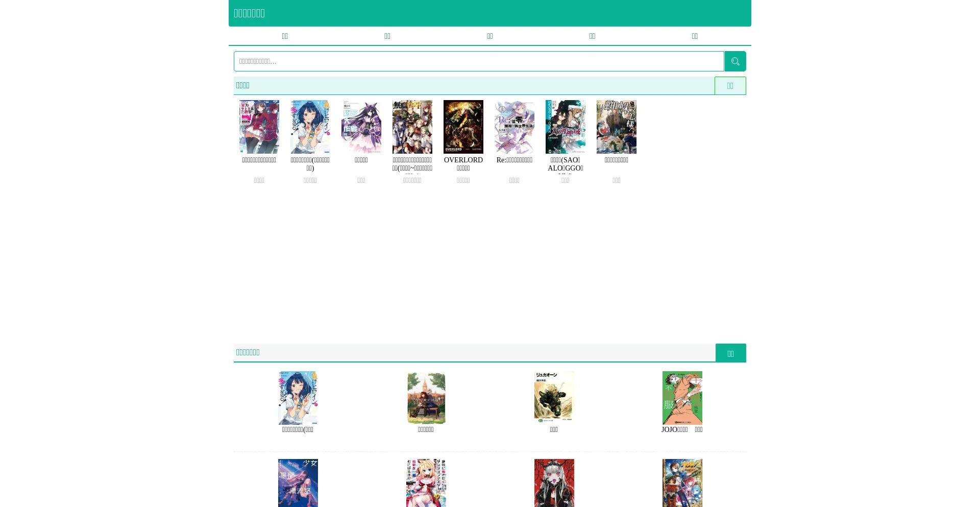980x507 pixels.
Task: Click the solid green button on second section header
Action: click(x=730, y=353)
